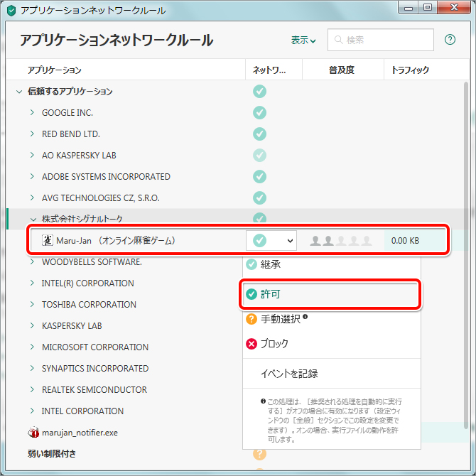Expand the MICROSOFT CORPORATION group
This screenshot has width=476, height=476.
[x=32, y=347]
